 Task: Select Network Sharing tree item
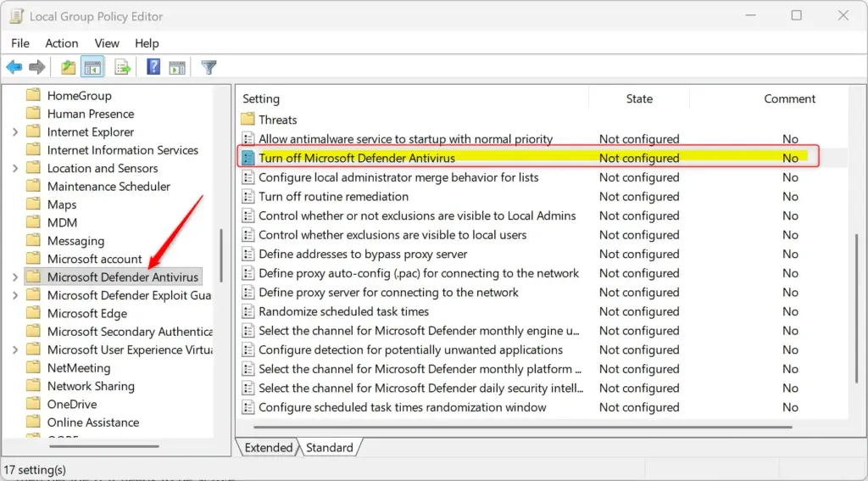(x=91, y=386)
